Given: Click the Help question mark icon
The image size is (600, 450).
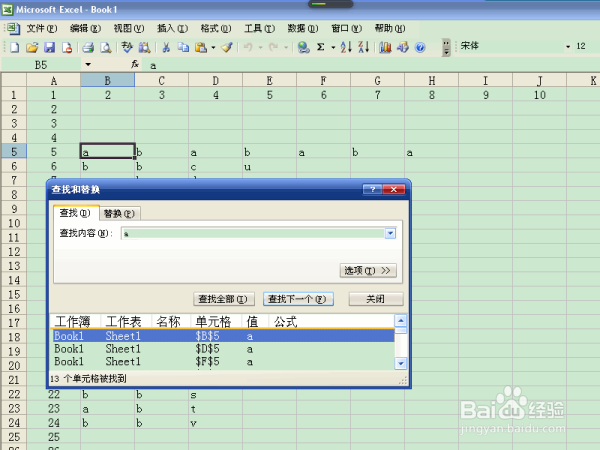Looking at the screenshot, I should point(420,47).
